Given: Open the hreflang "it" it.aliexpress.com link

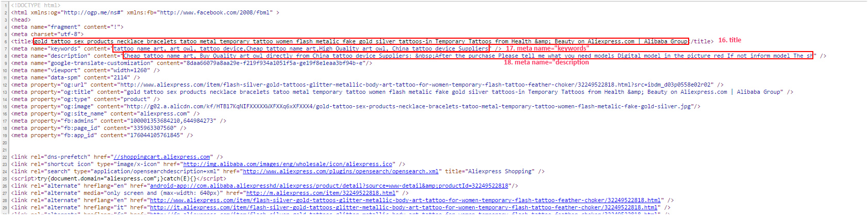Looking at the screenshot, I should point(403,207).
